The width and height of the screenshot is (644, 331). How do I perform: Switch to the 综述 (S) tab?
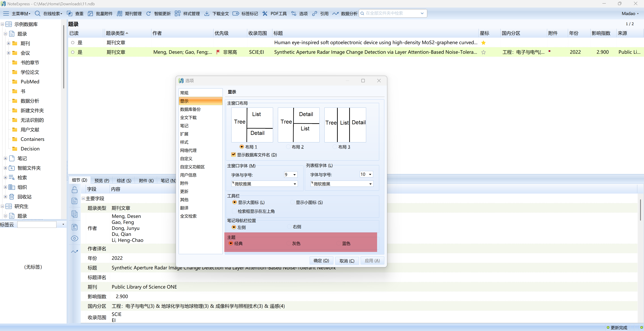pos(124,180)
